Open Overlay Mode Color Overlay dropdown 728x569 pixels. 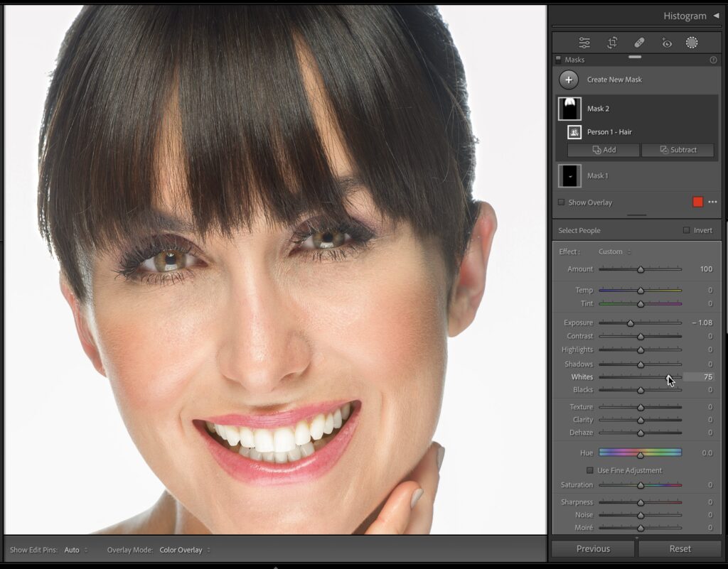(x=184, y=550)
